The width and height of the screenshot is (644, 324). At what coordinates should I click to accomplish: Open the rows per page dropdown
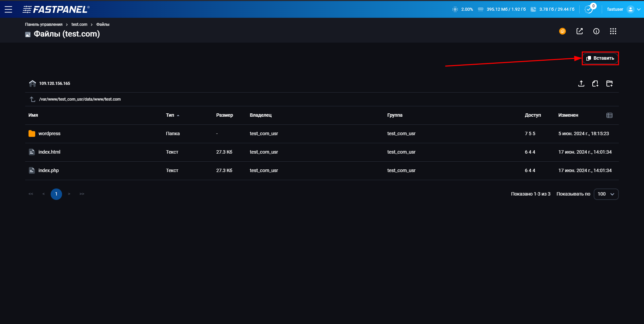606,194
